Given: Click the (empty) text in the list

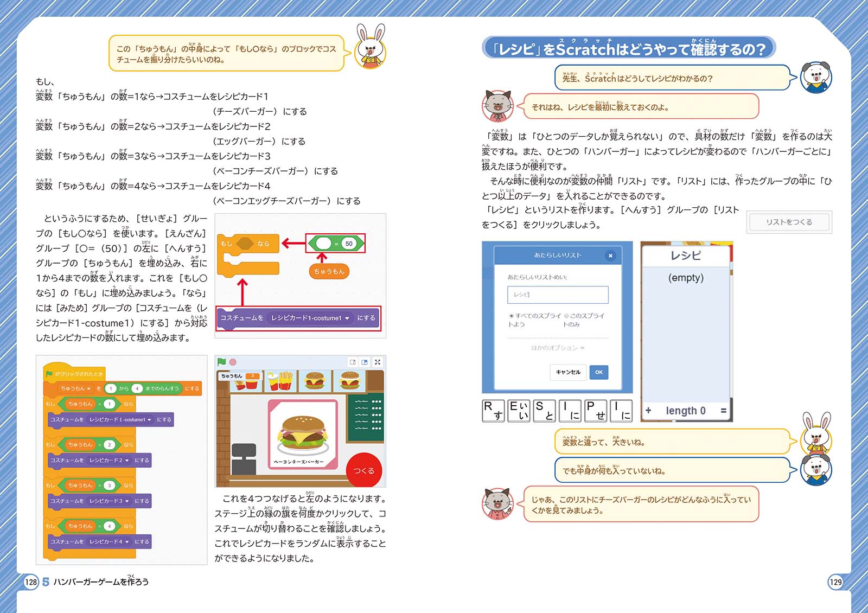Looking at the screenshot, I should pos(686,278).
